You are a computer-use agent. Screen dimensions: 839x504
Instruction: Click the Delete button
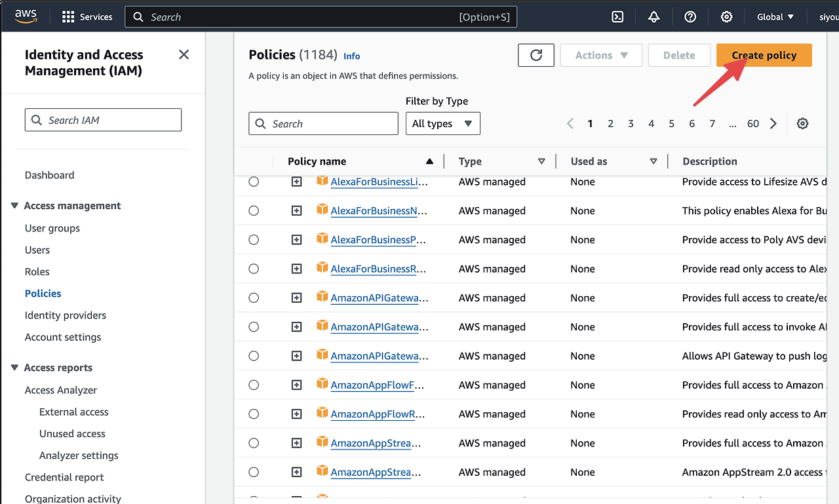(679, 55)
